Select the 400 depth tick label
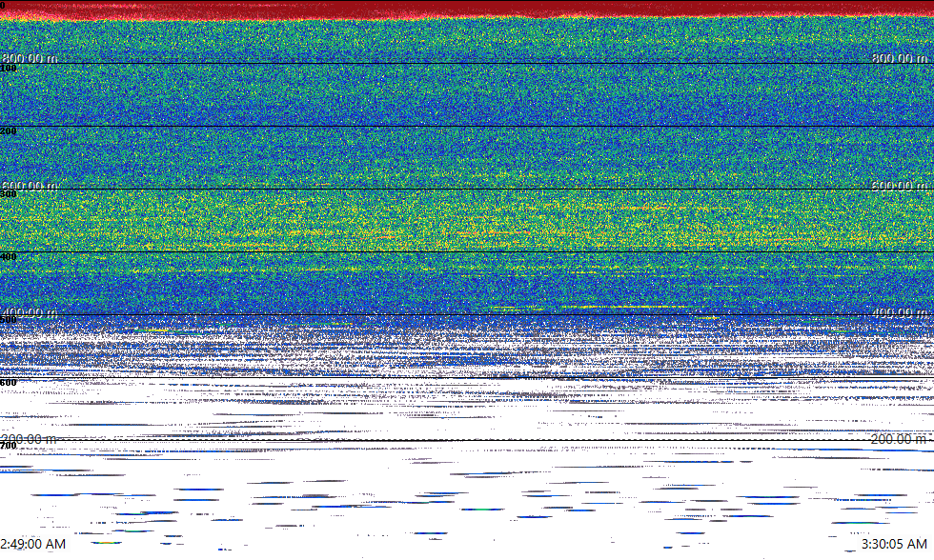This screenshot has width=934, height=560. click(x=9, y=257)
